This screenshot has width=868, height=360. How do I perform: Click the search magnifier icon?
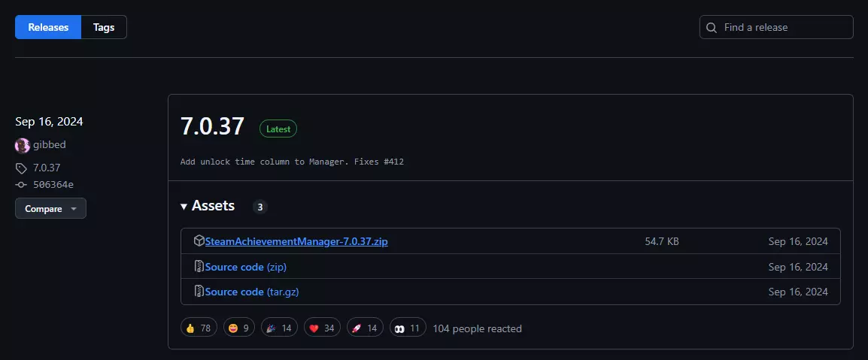[x=712, y=27]
